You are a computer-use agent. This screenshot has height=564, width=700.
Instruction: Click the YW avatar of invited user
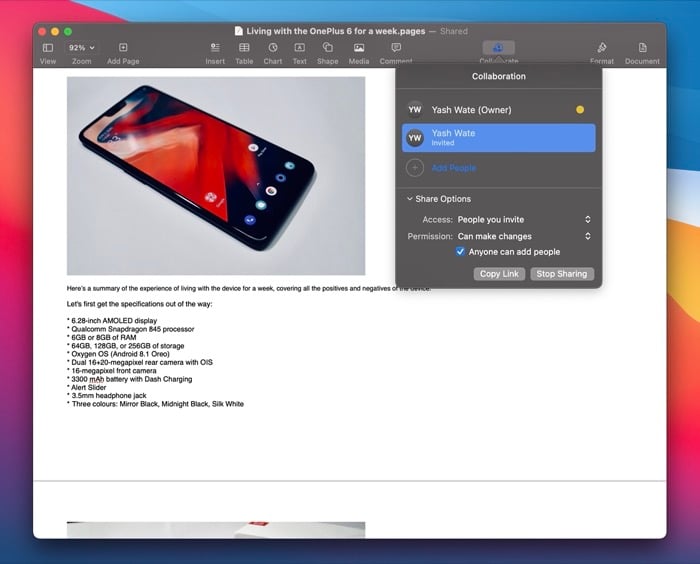tap(415, 138)
